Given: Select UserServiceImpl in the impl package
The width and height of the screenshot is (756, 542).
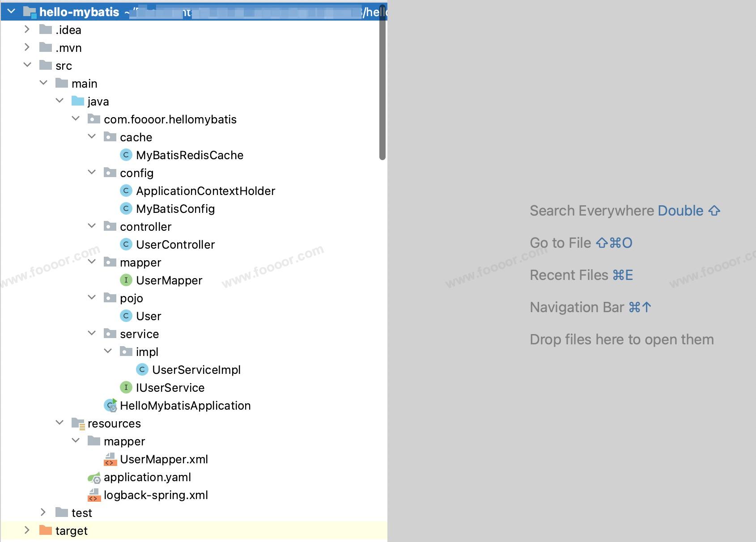Looking at the screenshot, I should coord(196,370).
